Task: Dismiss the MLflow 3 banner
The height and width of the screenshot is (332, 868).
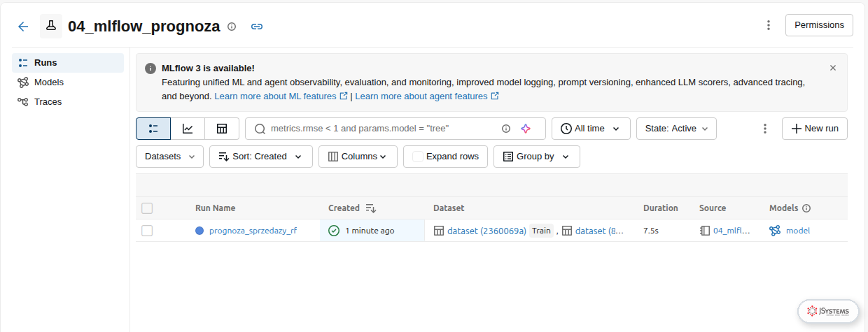Action: tap(833, 68)
